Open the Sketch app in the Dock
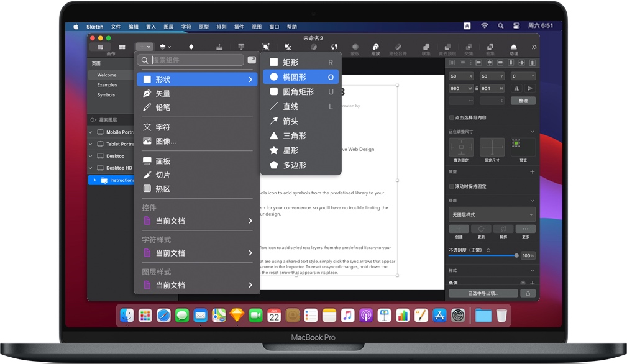Viewport: 627px width, 364px height. pos(237,316)
